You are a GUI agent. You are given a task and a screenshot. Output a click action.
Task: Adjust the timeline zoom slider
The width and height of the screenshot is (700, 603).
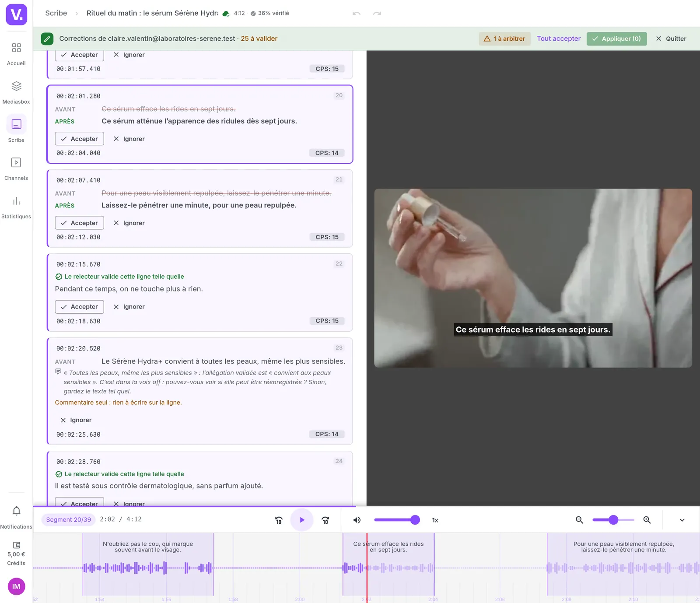pyautogui.click(x=613, y=520)
